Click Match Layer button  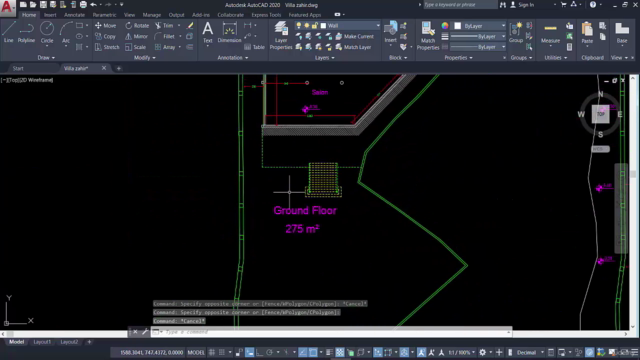pos(353,47)
